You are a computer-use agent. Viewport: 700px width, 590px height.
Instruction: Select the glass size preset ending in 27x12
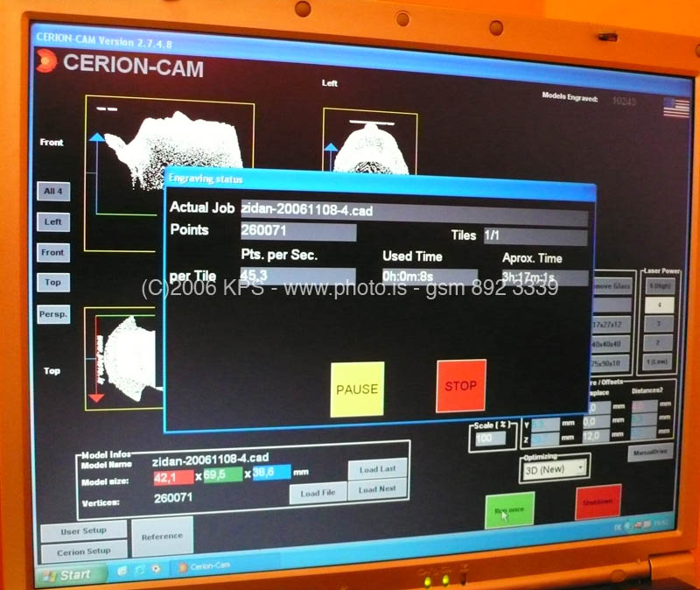(x=612, y=325)
